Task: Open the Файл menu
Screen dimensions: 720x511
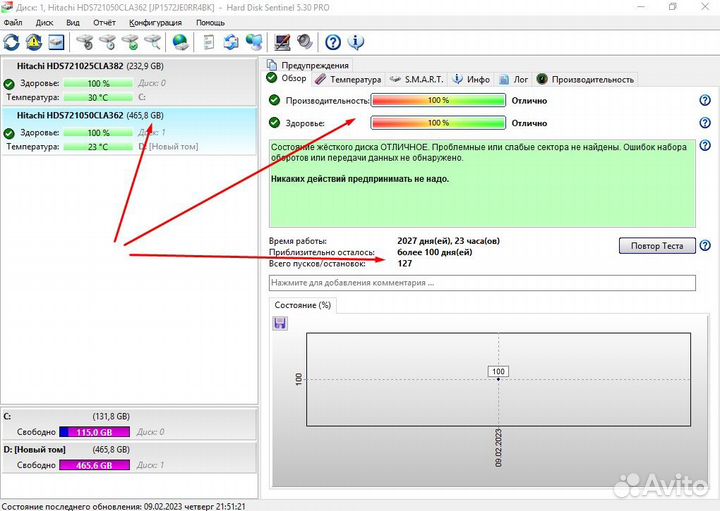Action: click(13, 22)
